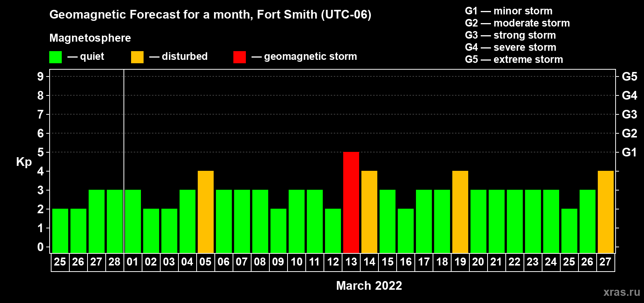644x303 pixels.
Task: Click the Kp axis title
Action: [x=24, y=162]
